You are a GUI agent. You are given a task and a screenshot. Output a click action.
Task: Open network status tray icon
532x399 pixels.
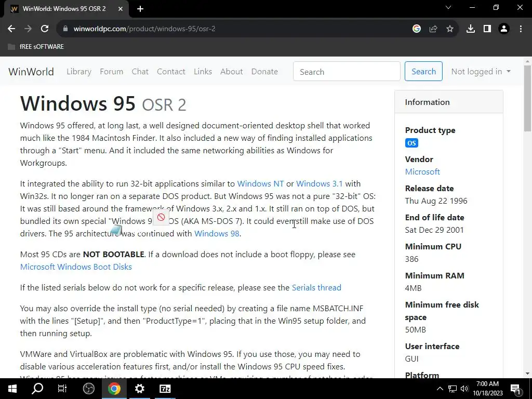pyautogui.click(x=453, y=389)
